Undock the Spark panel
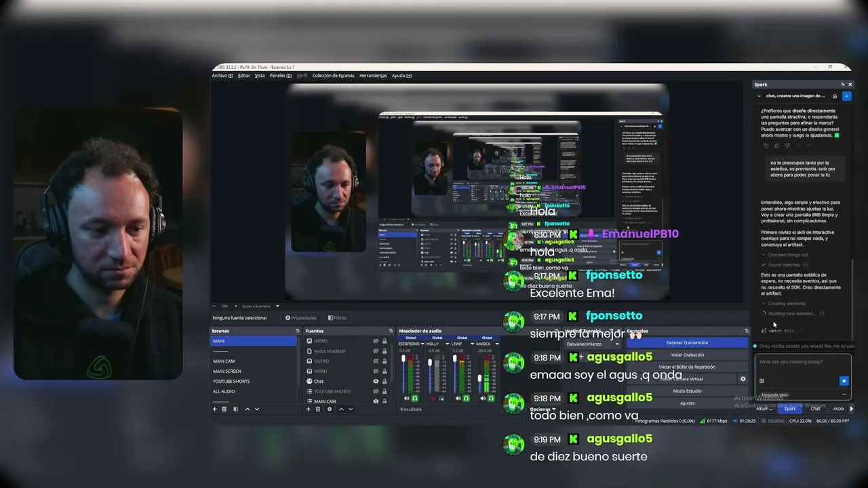868x488 pixels. pyautogui.click(x=843, y=85)
